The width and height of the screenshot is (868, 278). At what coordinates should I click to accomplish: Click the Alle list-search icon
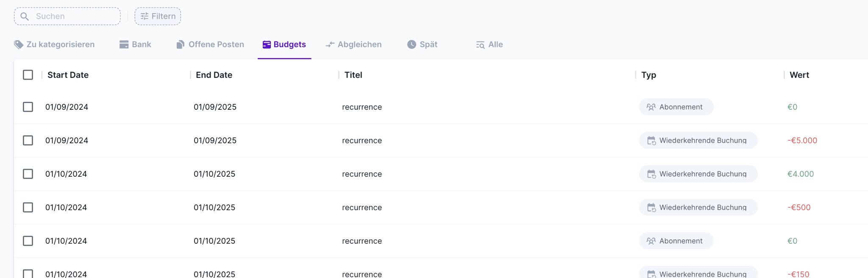point(480,44)
